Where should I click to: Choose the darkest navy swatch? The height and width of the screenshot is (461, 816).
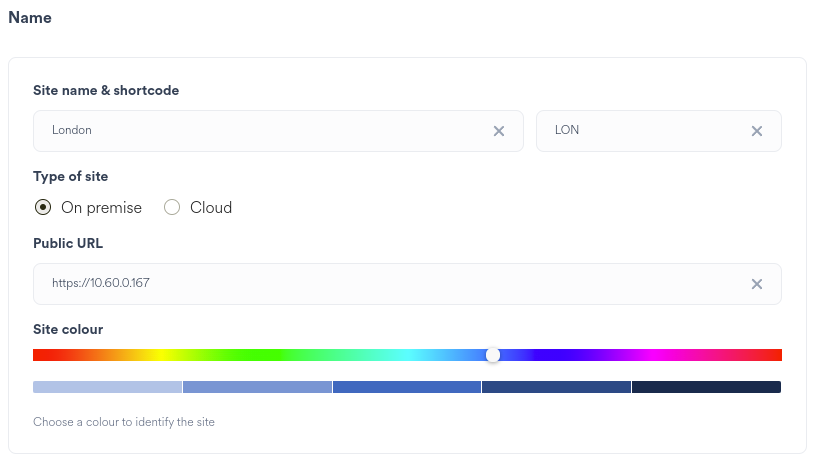pyautogui.click(x=706, y=387)
